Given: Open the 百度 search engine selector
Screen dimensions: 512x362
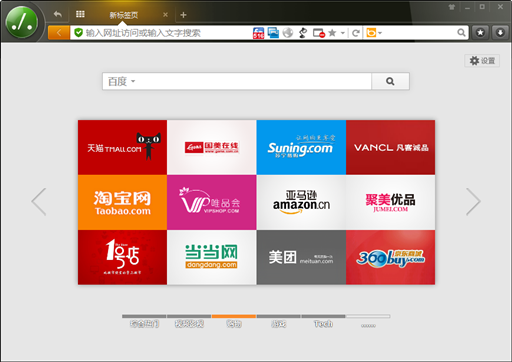Looking at the screenshot, I should (121, 81).
